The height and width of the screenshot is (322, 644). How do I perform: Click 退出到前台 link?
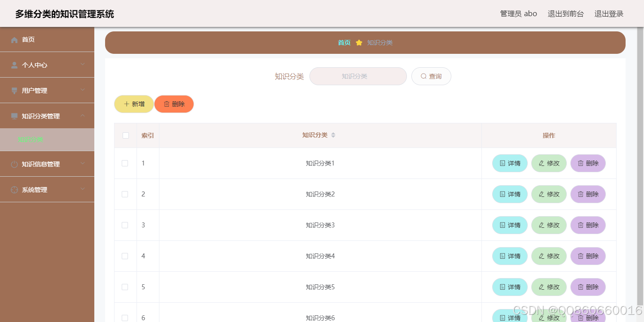pos(566,14)
